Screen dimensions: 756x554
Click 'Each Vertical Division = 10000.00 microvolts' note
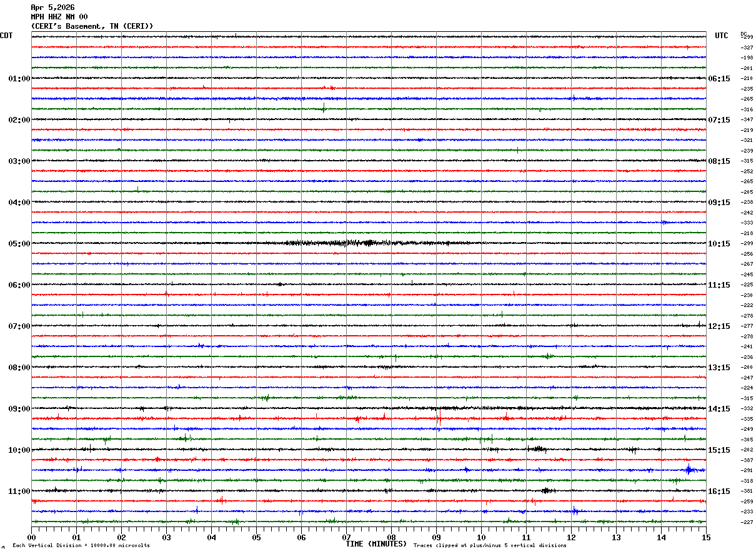pyautogui.click(x=81, y=546)
